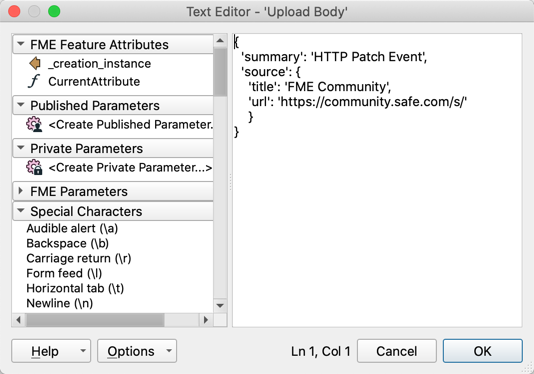Choose Newline (\n) special character
The image size is (534, 374).
[60, 303]
